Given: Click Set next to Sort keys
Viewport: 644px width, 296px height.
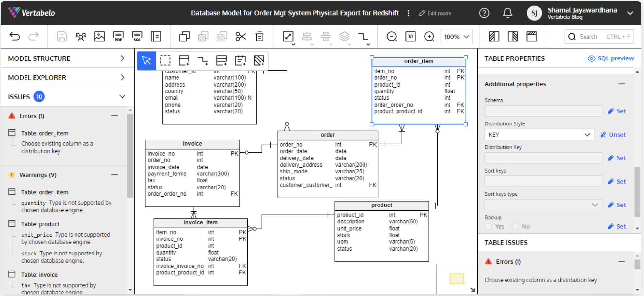Looking at the screenshot, I should [x=617, y=182].
